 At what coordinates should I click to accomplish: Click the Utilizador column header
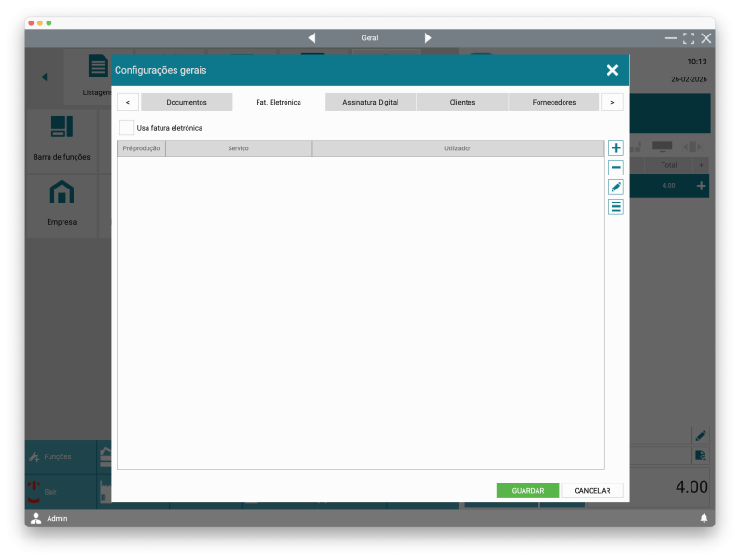pos(457,148)
